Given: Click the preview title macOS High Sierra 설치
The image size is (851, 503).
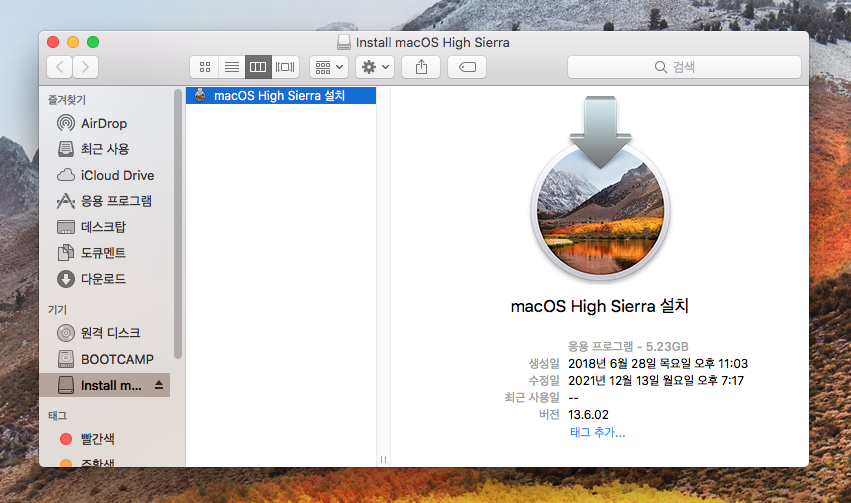Looking at the screenshot, I should pyautogui.click(x=600, y=306).
